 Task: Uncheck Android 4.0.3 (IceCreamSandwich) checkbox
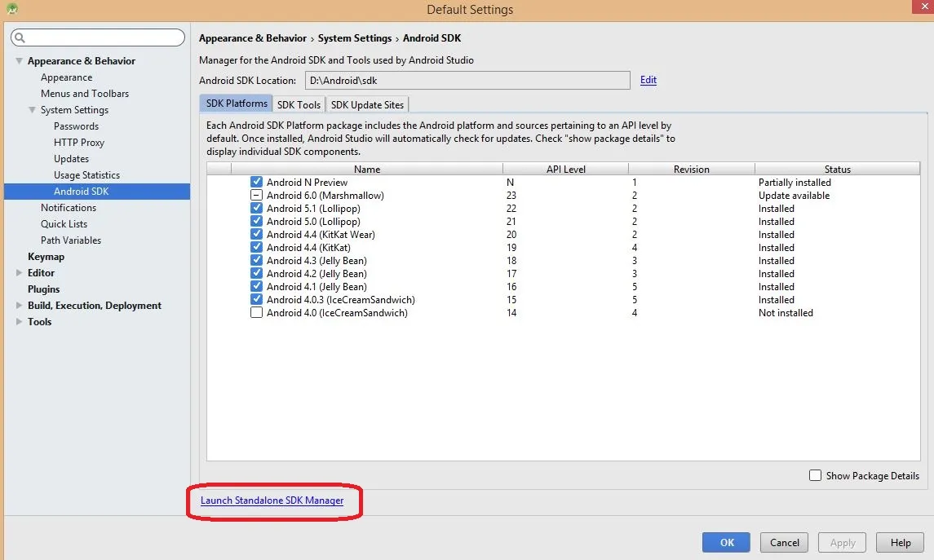point(257,300)
